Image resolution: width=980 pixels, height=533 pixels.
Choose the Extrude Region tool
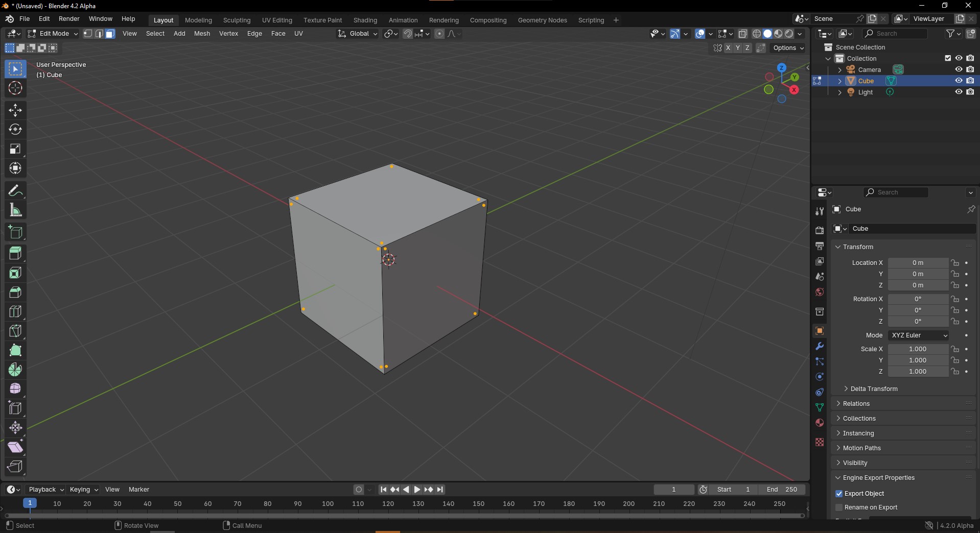[x=15, y=253]
